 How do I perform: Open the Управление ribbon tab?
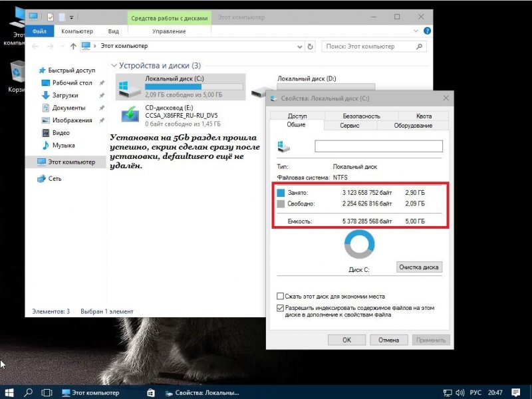pyautogui.click(x=169, y=31)
